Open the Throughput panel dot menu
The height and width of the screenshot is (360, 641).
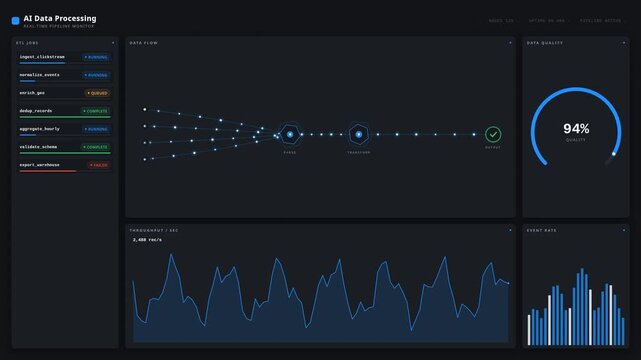pos(510,230)
